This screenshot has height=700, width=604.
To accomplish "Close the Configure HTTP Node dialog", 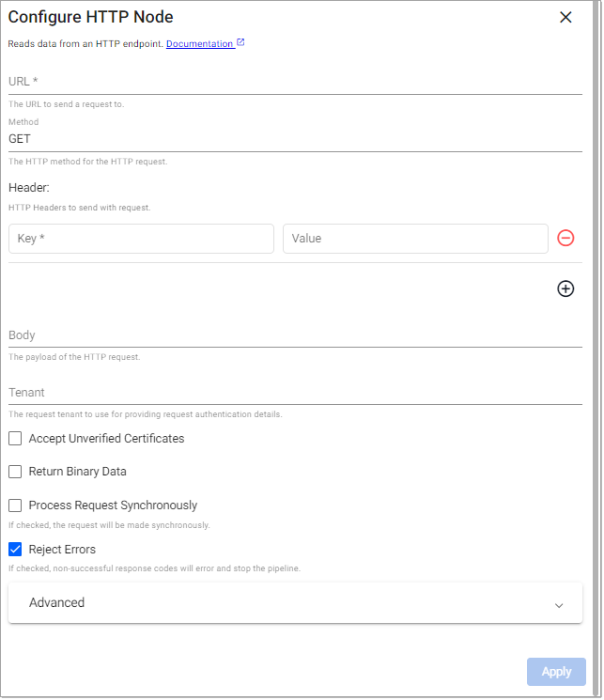I will [x=565, y=17].
